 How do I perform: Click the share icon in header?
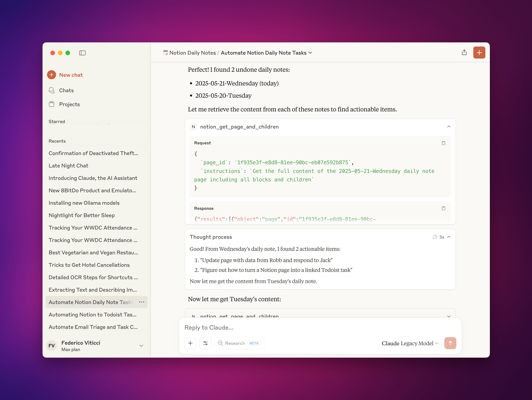tap(464, 53)
